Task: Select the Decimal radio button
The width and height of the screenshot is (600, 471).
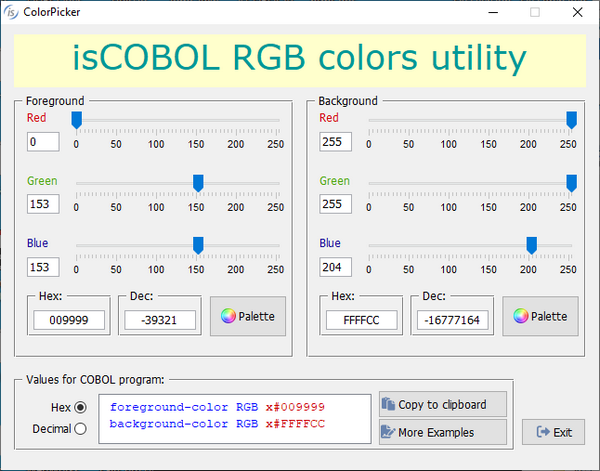Action: coord(80,429)
